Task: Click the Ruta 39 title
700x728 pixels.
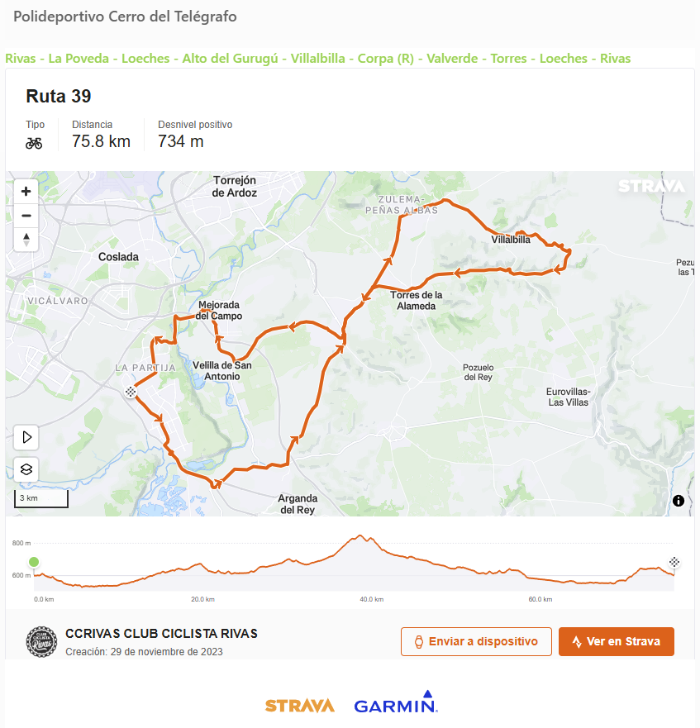Action: tap(59, 96)
